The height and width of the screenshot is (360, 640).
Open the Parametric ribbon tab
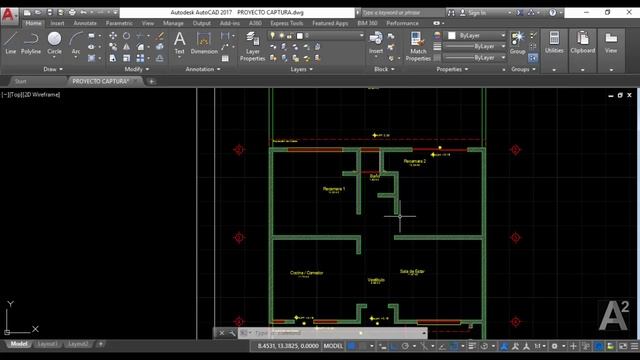(x=119, y=23)
